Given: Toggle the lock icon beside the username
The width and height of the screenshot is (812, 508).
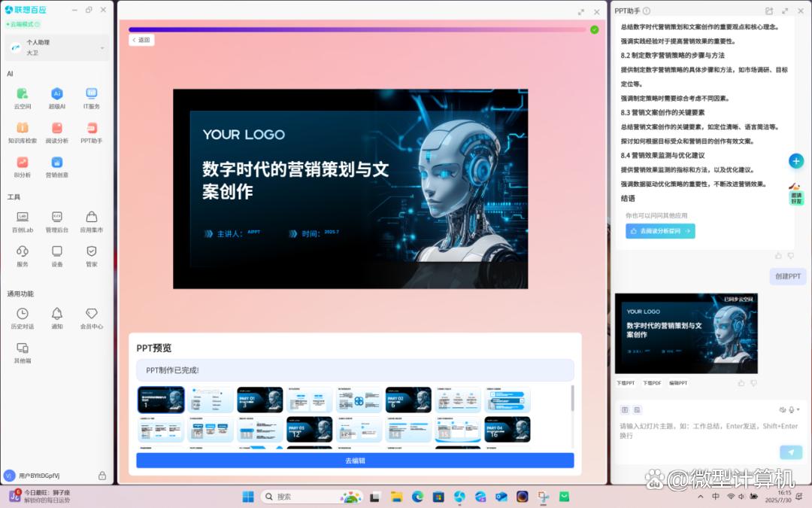Looking at the screenshot, I should tap(102, 476).
